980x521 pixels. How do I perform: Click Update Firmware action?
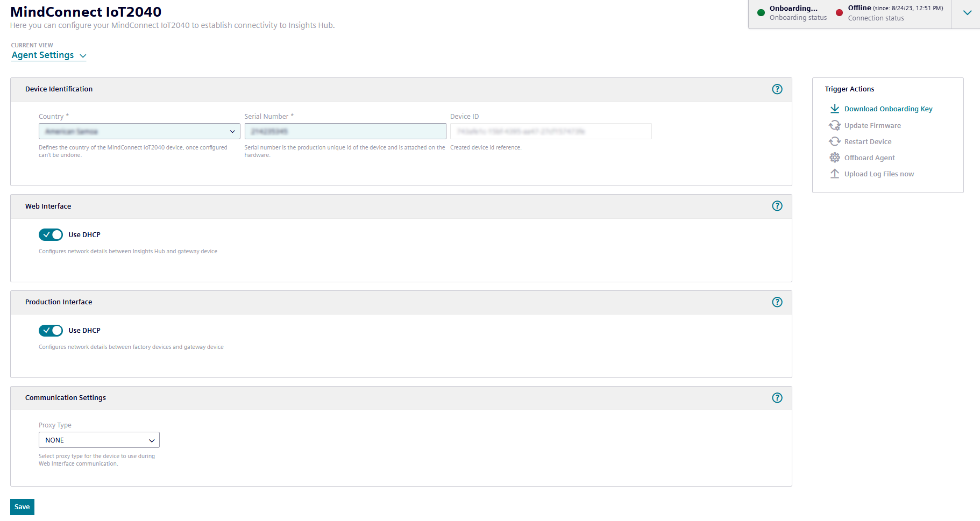point(872,125)
